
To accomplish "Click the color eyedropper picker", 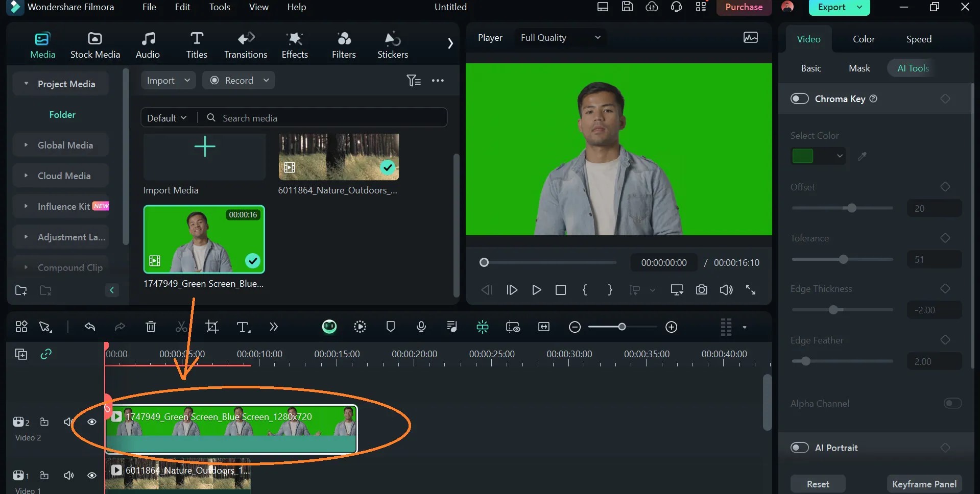I will point(862,156).
